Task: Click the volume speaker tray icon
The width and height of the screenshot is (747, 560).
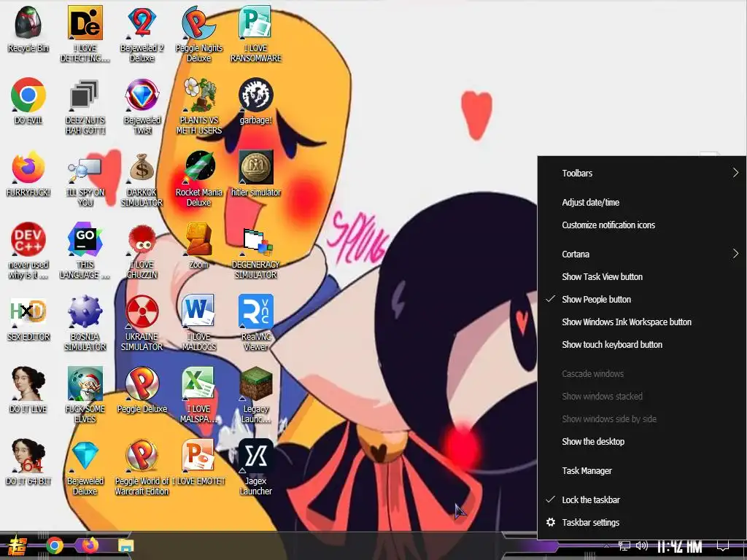Action: point(642,545)
